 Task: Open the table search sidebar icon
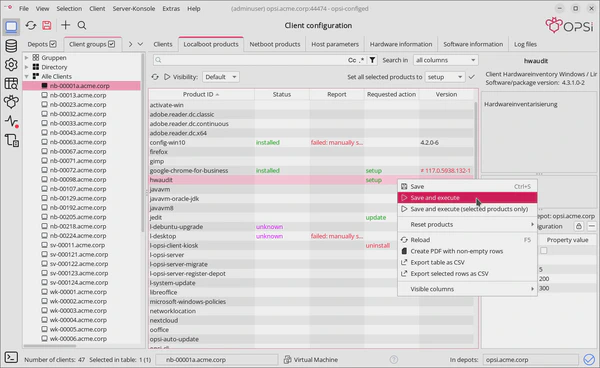11,83
